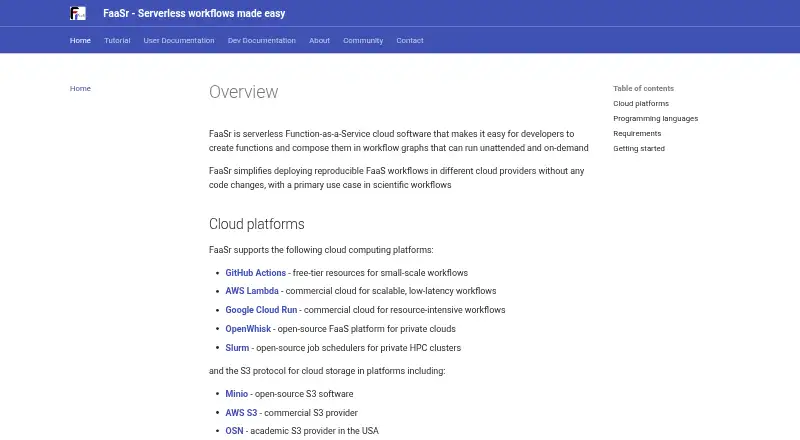Open the Home tab in navigation bar
The height and width of the screenshot is (440, 800).
coord(80,40)
